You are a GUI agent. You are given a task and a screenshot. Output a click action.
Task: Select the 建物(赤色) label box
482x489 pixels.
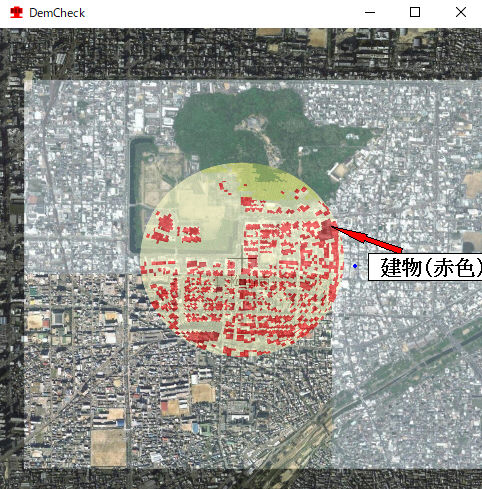425,267
